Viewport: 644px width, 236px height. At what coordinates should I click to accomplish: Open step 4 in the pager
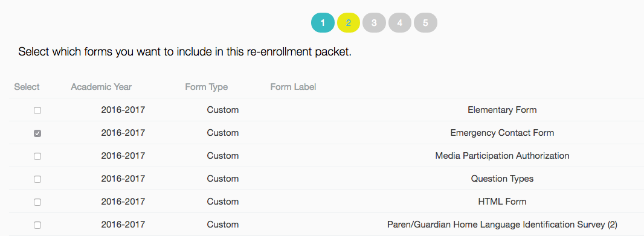(399, 23)
